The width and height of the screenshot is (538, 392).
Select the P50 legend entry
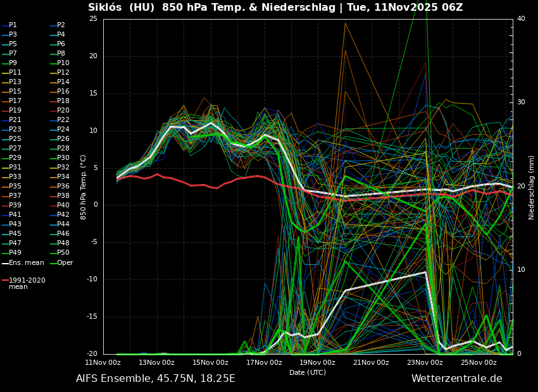(x=63, y=253)
